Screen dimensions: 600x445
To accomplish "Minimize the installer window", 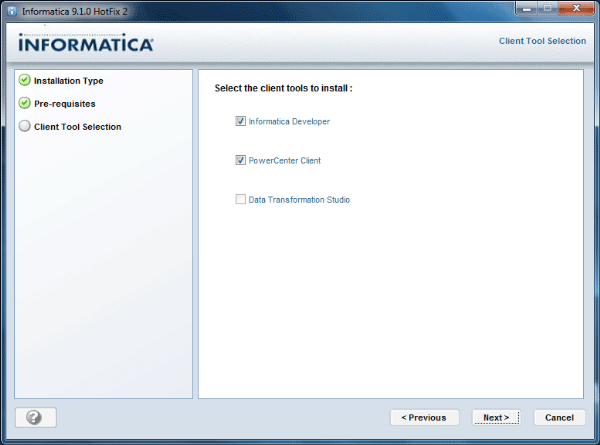I will point(527,8).
